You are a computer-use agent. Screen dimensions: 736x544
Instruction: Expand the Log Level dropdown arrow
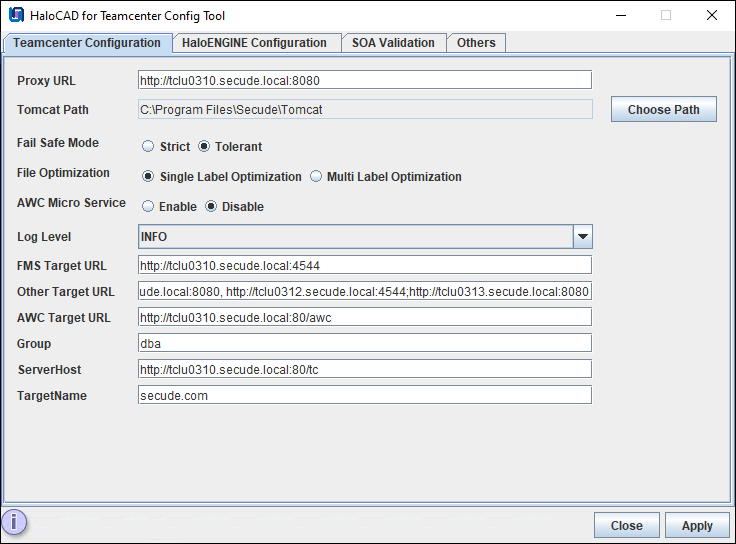click(x=582, y=237)
